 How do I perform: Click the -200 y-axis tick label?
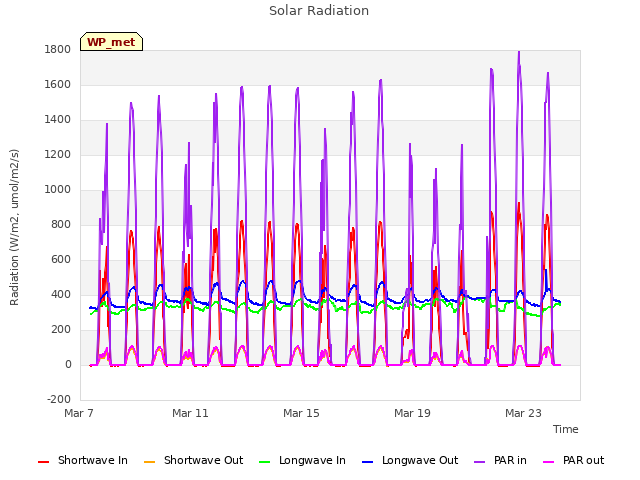[x=59, y=399]
